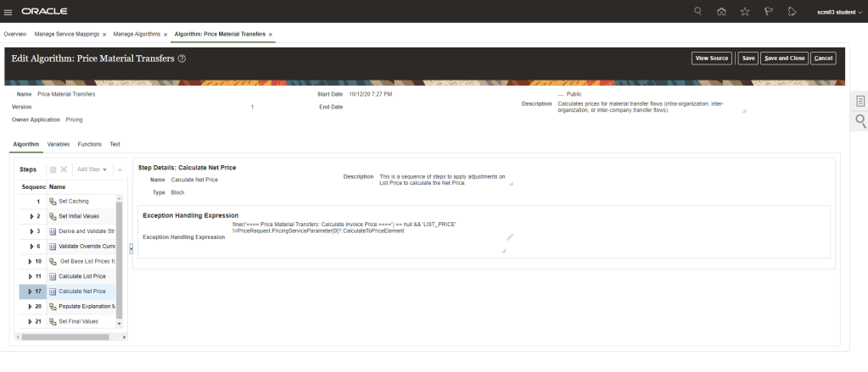Switch to Manage Algorithms tab
The width and height of the screenshot is (868, 372).
137,34
